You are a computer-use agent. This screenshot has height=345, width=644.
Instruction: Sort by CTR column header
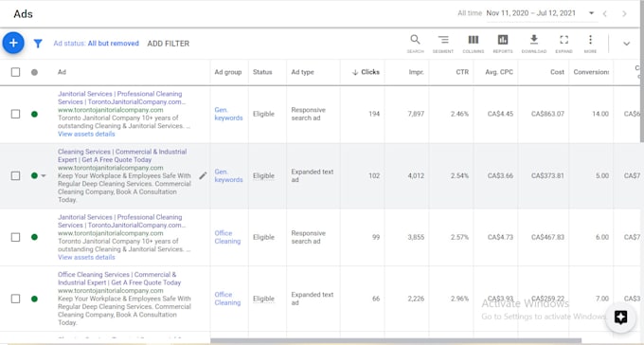[462, 72]
